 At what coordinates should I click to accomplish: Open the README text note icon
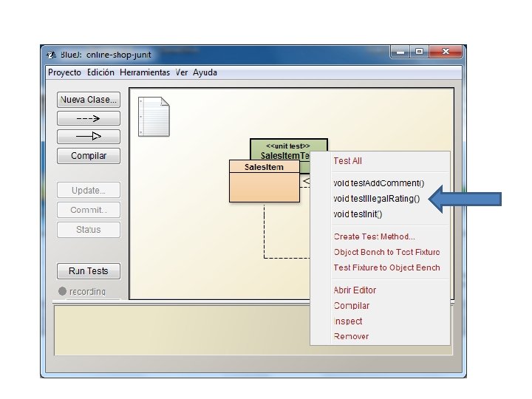click(154, 117)
